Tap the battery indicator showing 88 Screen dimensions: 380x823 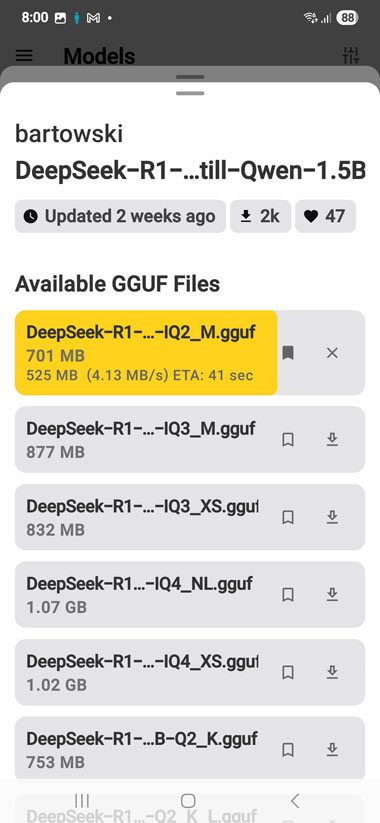pyautogui.click(x=347, y=18)
